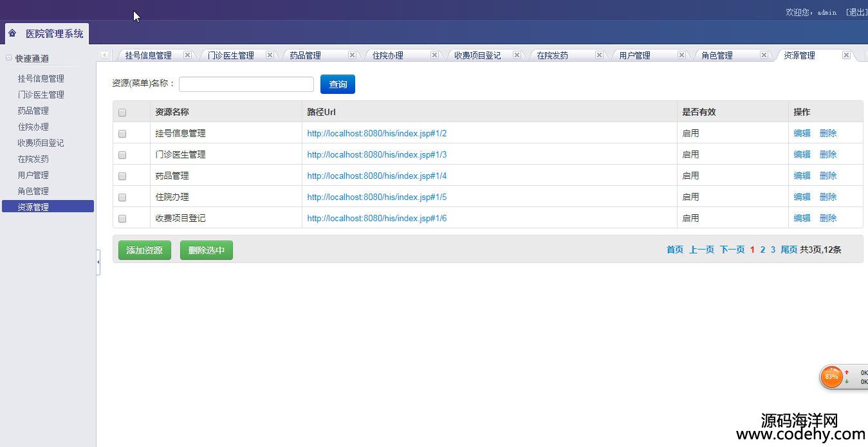Click the 查询 search button
The width and height of the screenshot is (868, 447).
coord(338,84)
